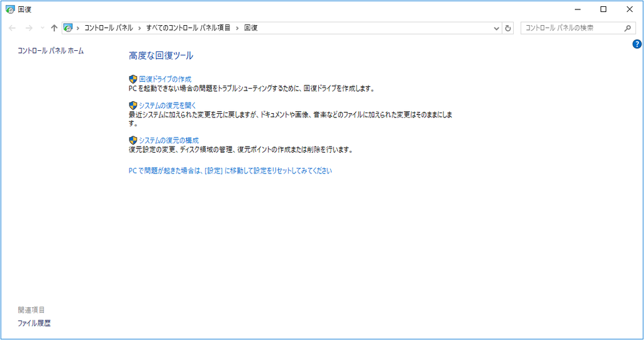The width and height of the screenshot is (644, 340).
Task: Click the Forward arrow navigation button
Action: click(29, 28)
